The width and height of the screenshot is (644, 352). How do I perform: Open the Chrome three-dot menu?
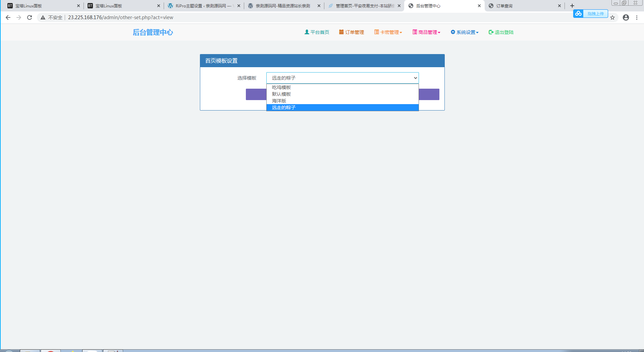click(x=637, y=17)
